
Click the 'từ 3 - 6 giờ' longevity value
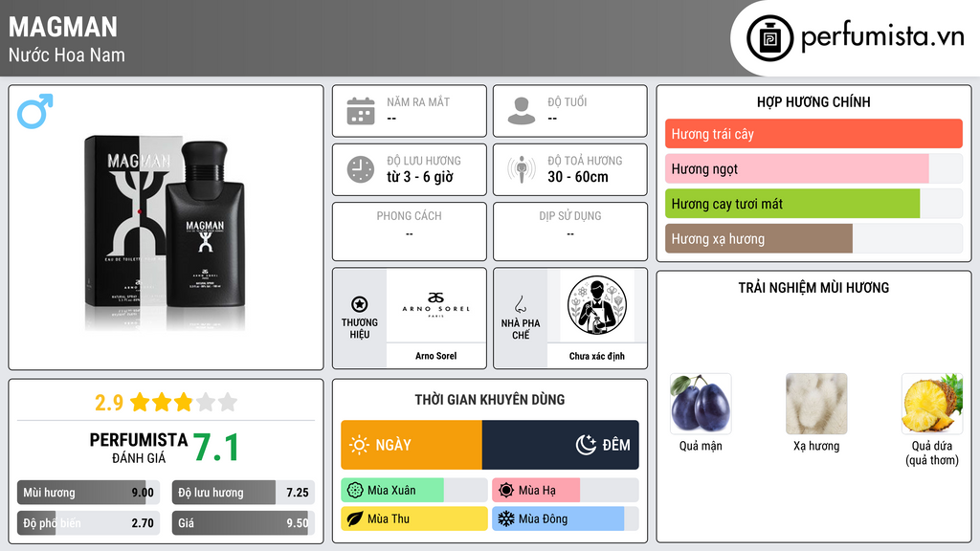(419, 177)
